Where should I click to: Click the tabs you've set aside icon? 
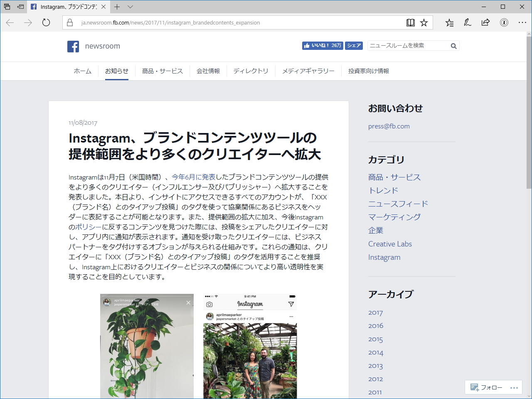click(7, 7)
